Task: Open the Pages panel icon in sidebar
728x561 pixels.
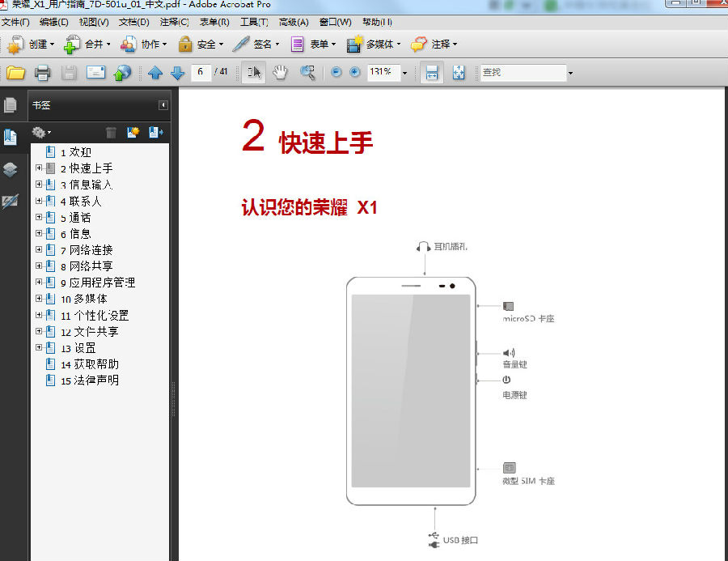Action: (x=11, y=105)
